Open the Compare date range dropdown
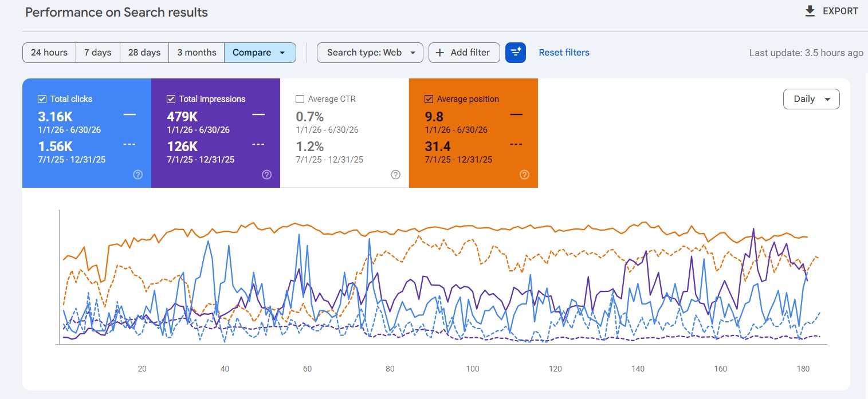868x399 pixels. point(260,52)
